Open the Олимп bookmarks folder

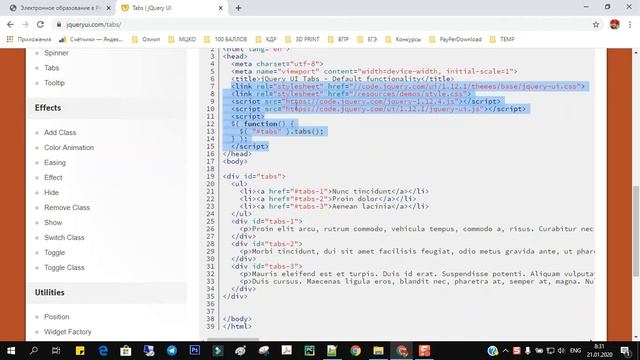coord(146,39)
